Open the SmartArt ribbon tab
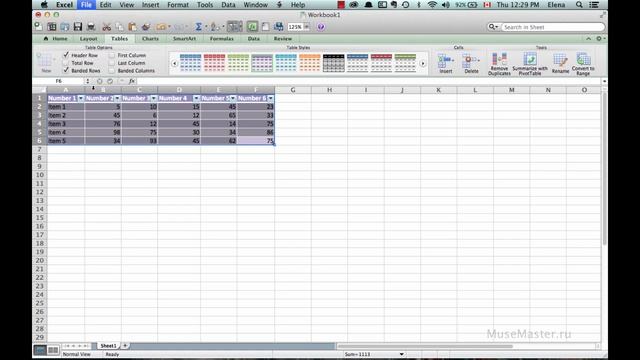The width and height of the screenshot is (640, 360). (184, 38)
